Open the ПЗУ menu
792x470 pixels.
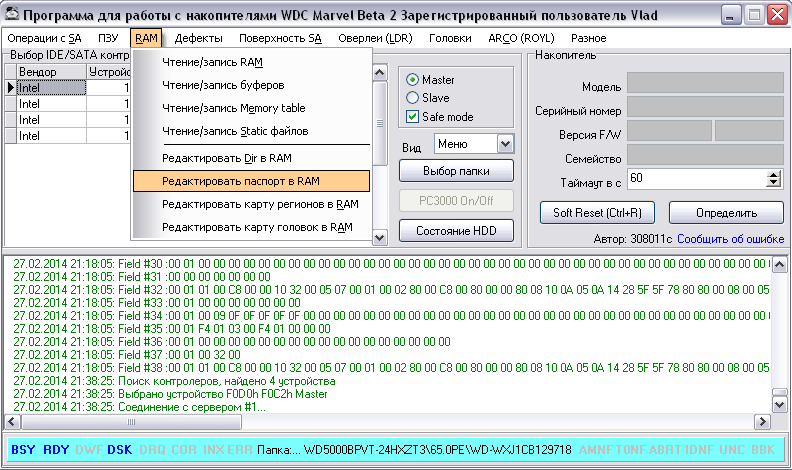click(x=108, y=38)
